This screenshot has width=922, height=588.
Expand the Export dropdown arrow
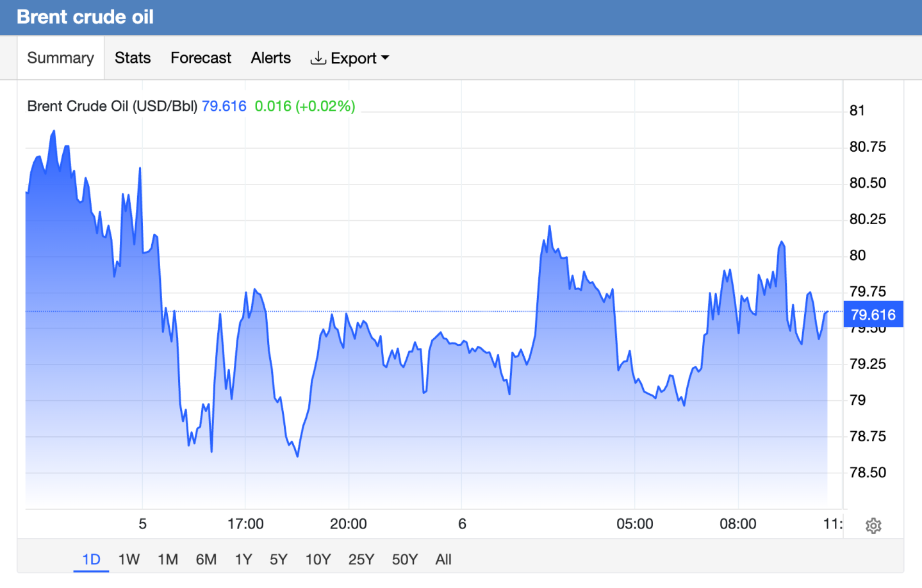tap(385, 58)
